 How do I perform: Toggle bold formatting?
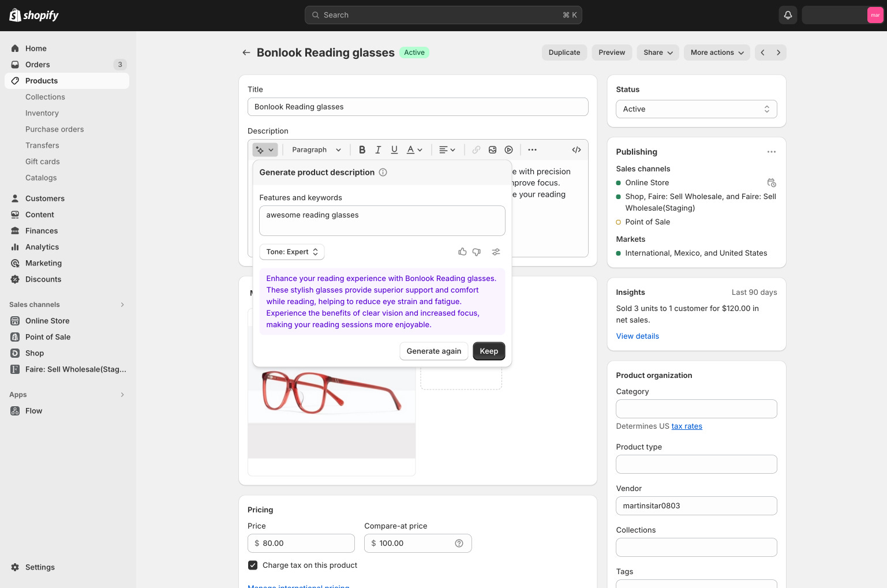[x=362, y=150]
